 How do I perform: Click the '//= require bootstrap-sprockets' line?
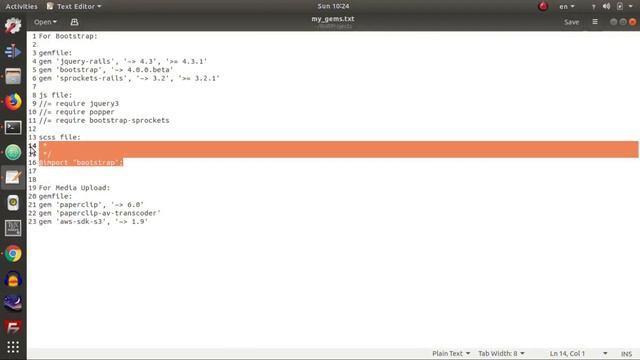tap(104, 120)
